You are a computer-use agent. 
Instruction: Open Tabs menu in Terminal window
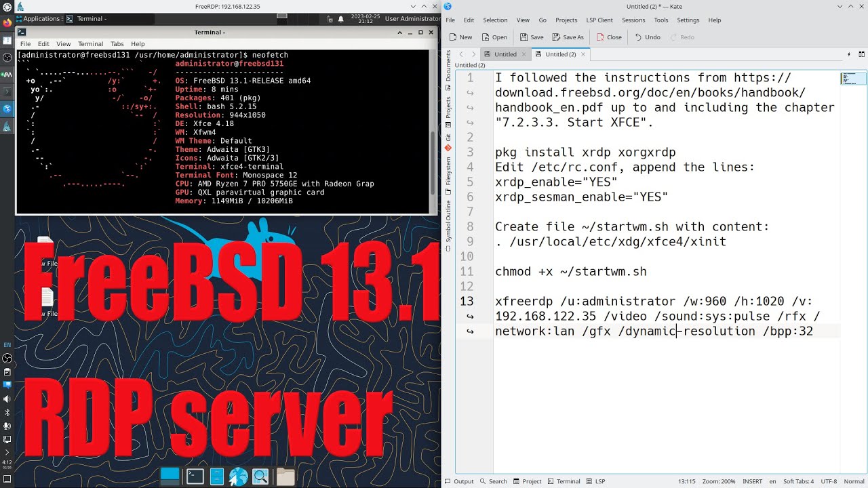pyautogui.click(x=117, y=43)
